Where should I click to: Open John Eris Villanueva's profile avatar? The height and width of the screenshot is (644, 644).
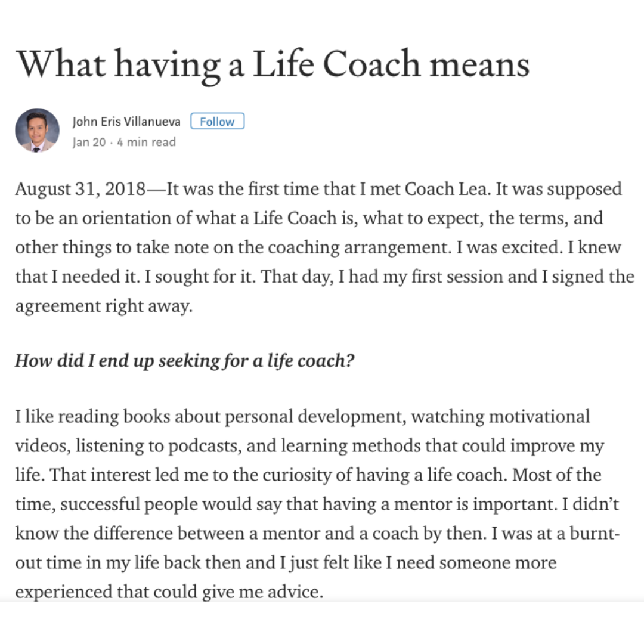[38, 130]
